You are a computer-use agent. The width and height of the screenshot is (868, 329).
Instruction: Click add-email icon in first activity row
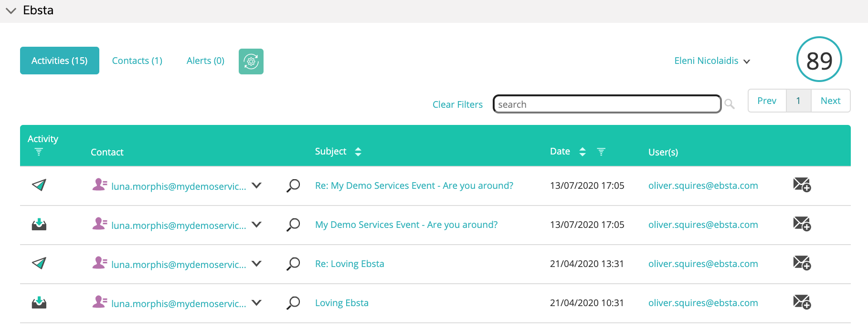[x=802, y=185]
